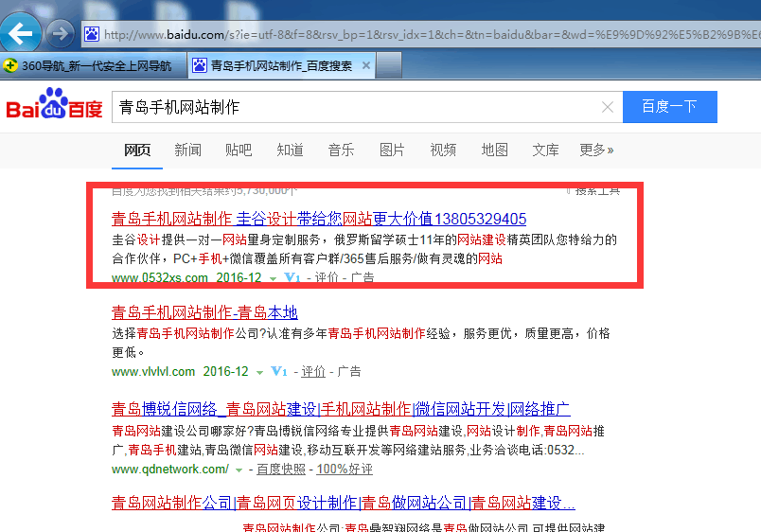Close the 青岛手机网站制作_百度搜索 tab
The height and width of the screenshot is (532, 761).
coord(366,65)
